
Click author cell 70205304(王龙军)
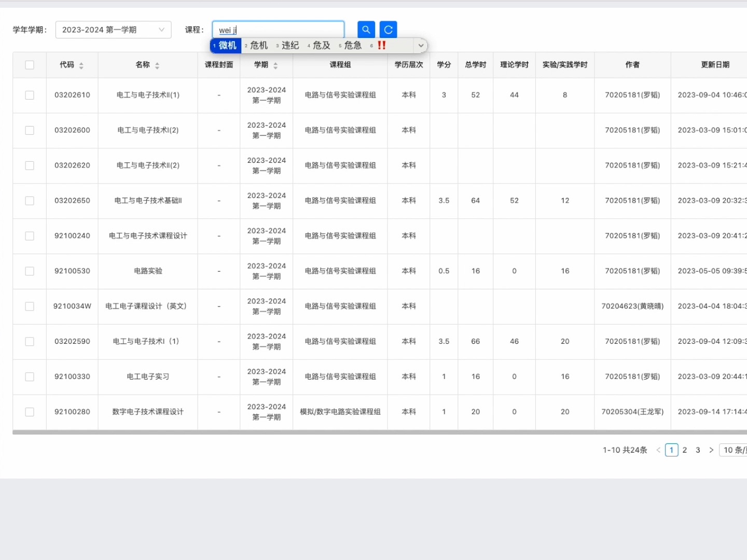tap(632, 412)
